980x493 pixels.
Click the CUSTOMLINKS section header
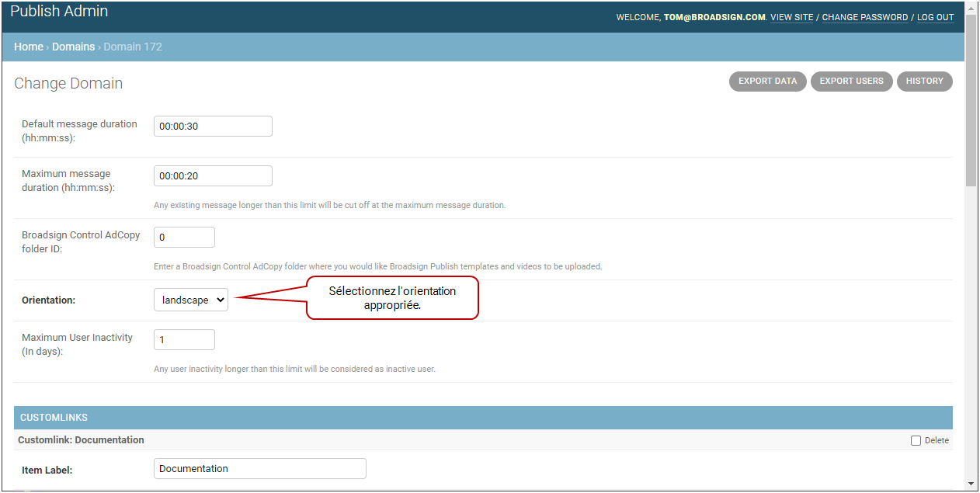coord(483,417)
